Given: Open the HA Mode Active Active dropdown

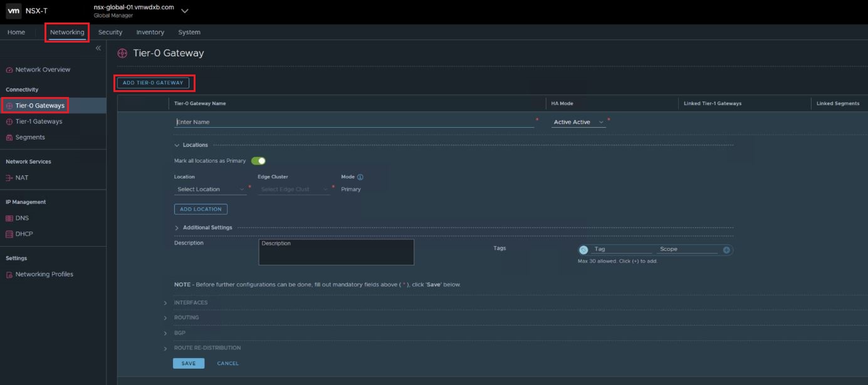Looking at the screenshot, I should coord(578,122).
